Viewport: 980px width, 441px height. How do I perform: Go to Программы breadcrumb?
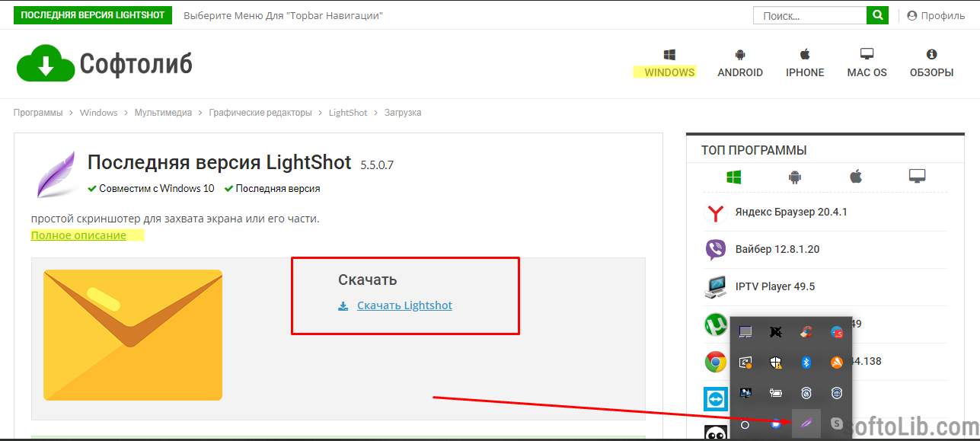[38, 113]
